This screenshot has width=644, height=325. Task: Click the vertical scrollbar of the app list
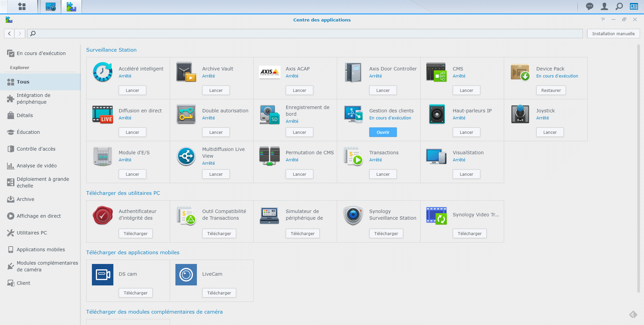[x=638, y=168]
